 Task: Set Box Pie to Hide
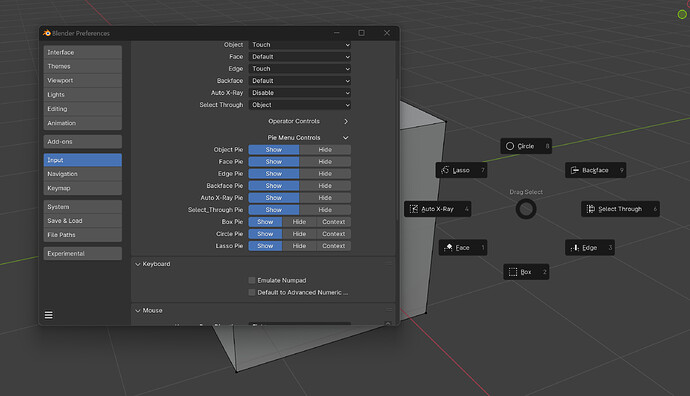point(299,222)
